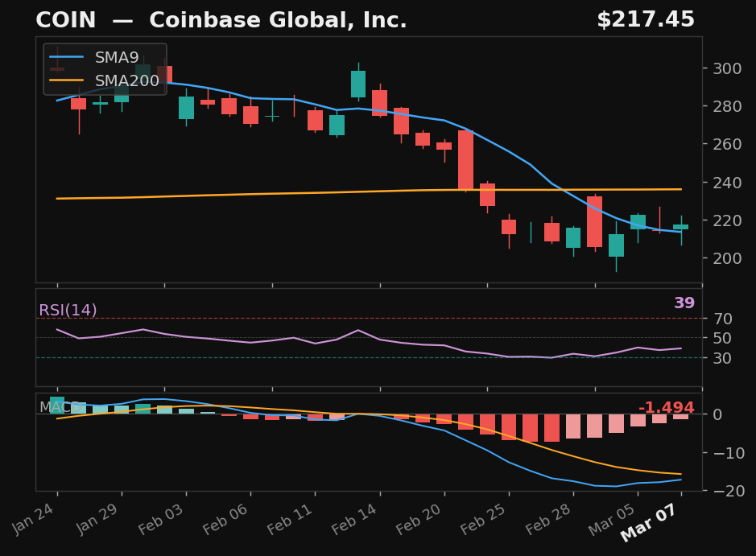The image size is (756, 556).
Task: Click the 280 price axis label
Action: coord(728,106)
